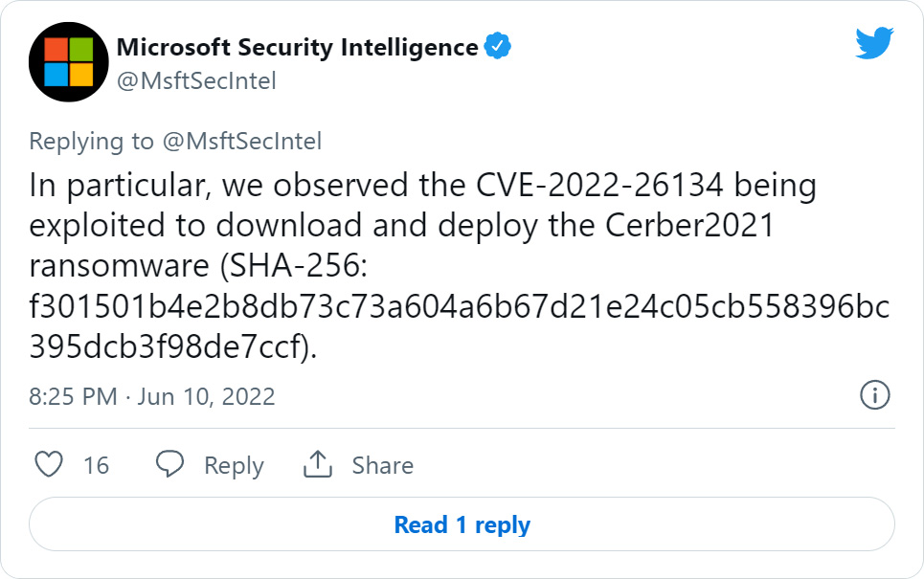924x579 pixels.
Task: Open the Microsoft Security Intelligence profile name
Action: coord(295,44)
